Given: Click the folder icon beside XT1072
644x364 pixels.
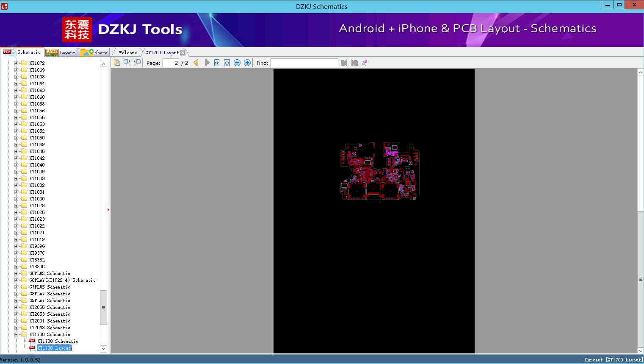Looking at the screenshot, I should click(24, 63).
